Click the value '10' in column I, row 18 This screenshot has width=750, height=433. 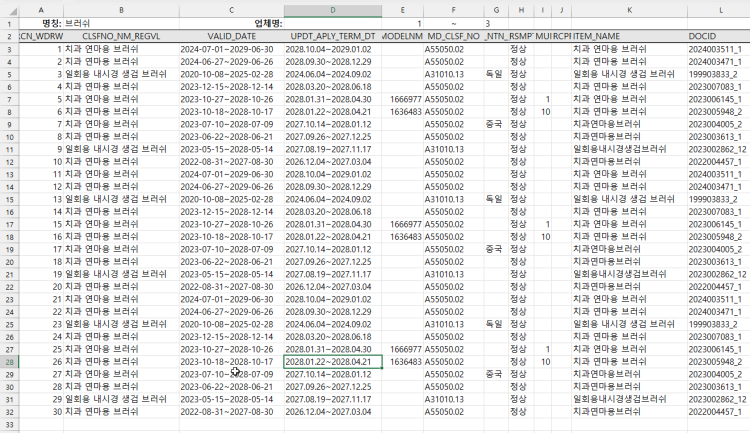click(545, 237)
